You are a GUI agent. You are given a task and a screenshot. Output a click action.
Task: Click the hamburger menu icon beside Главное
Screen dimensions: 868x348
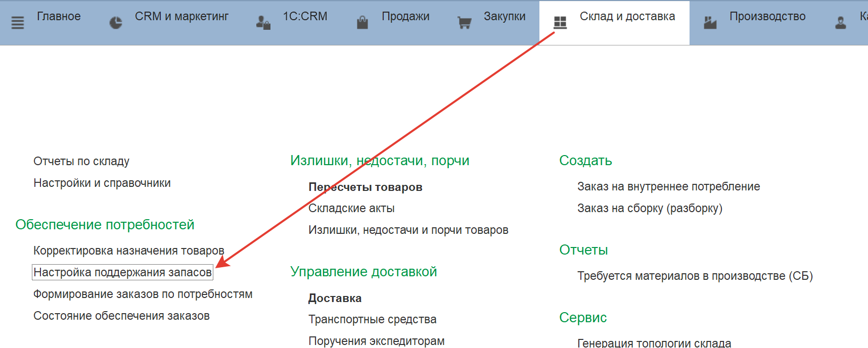click(18, 23)
